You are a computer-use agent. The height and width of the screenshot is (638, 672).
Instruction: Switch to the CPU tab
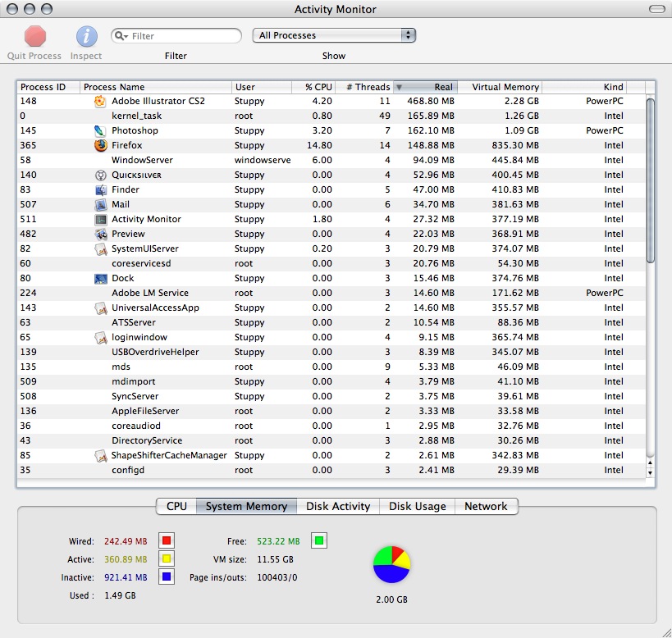(176, 506)
